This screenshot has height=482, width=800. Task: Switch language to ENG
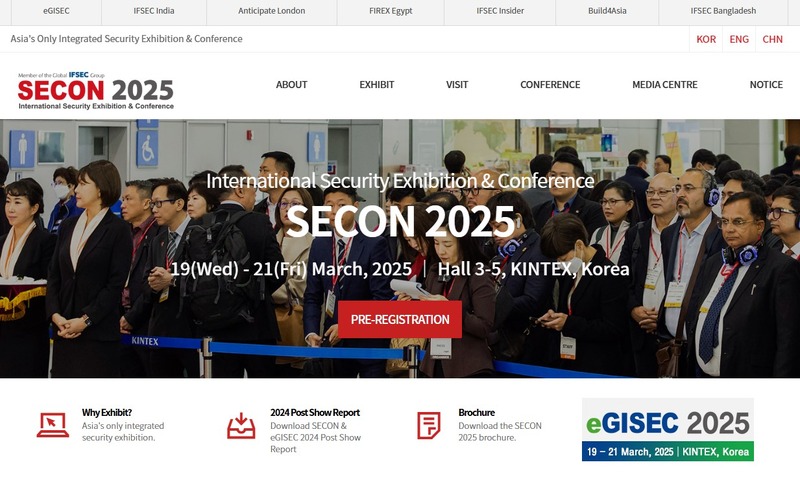click(739, 39)
